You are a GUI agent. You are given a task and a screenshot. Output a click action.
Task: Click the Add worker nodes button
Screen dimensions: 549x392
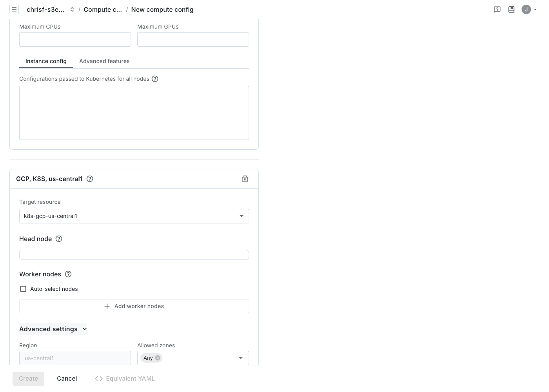click(x=134, y=306)
